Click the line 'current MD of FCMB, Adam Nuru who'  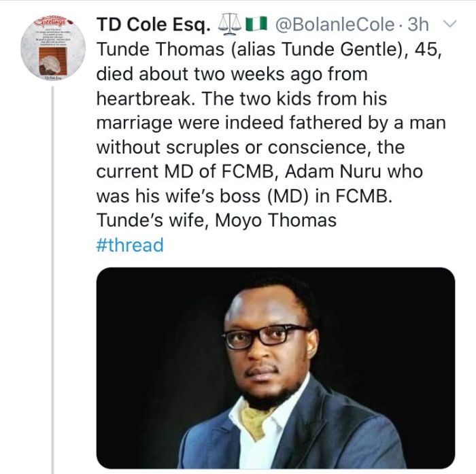click(260, 171)
